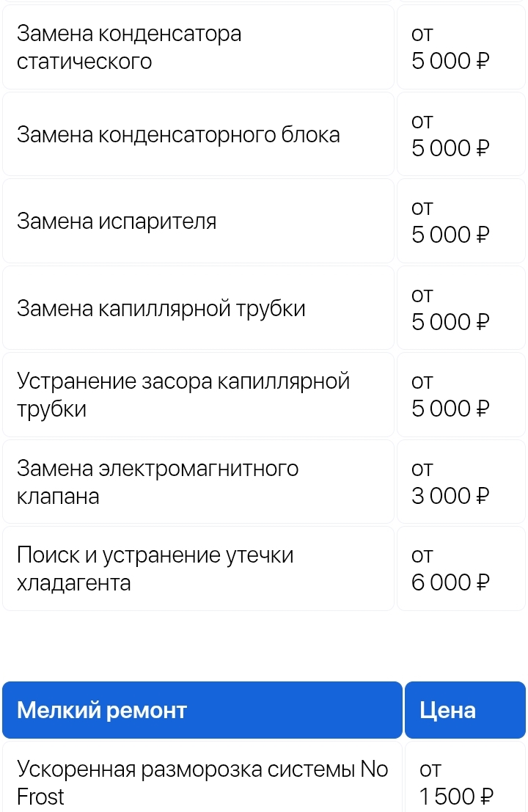Click the word 'от' above 6 000 ₽
528x812 pixels.
tap(422, 556)
